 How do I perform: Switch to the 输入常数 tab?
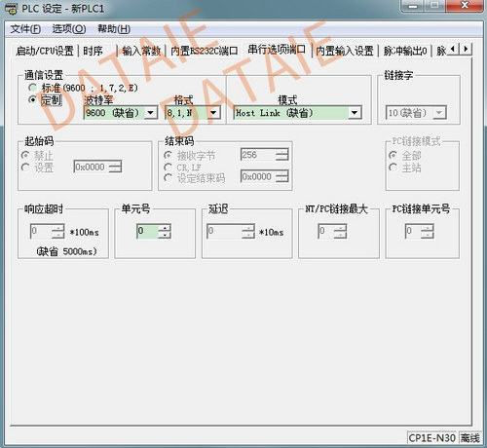[141, 51]
